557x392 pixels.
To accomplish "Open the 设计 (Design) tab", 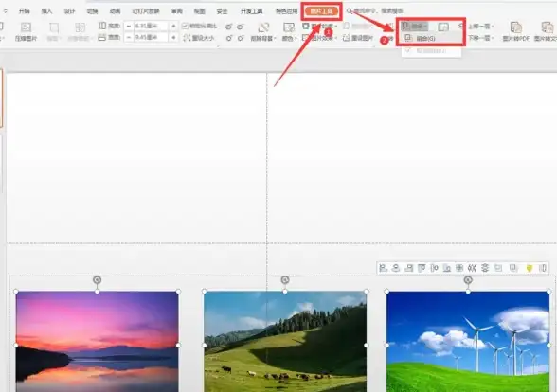I will pos(69,11).
